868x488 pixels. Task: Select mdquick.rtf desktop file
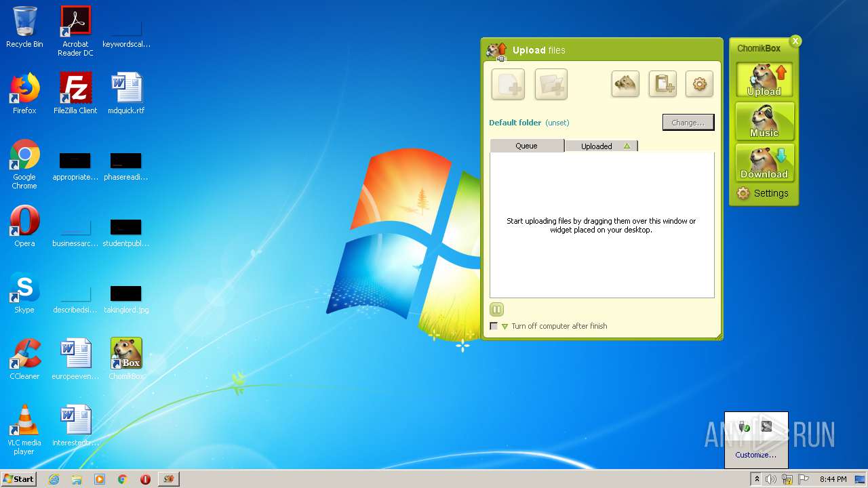tap(126, 94)
